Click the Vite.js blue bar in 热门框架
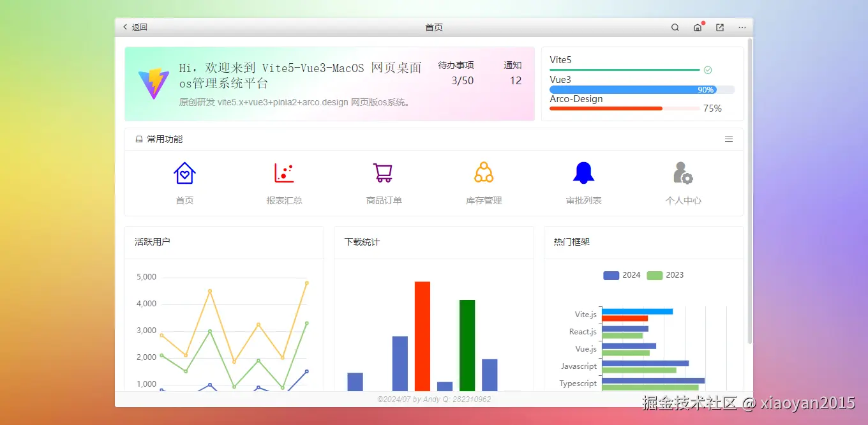 (637, 311)
